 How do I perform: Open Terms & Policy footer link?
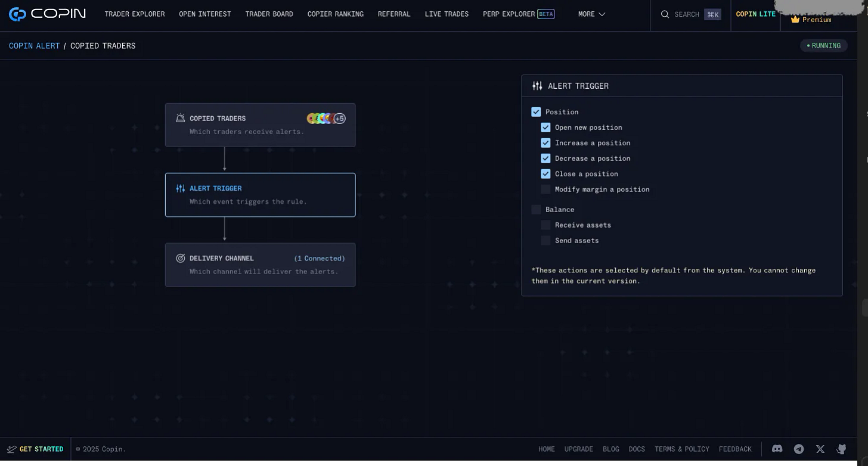coord(682,449)
